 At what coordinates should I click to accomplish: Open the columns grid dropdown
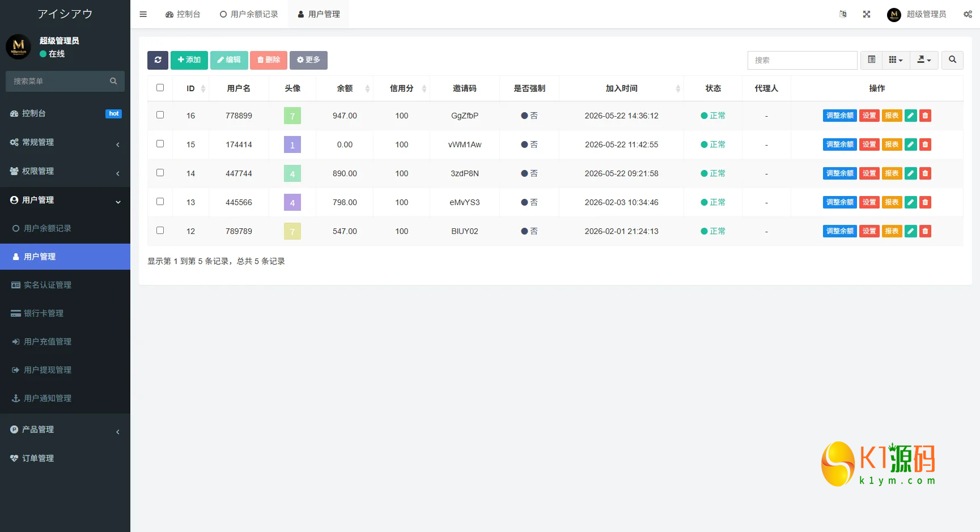[x=896, y=60]
